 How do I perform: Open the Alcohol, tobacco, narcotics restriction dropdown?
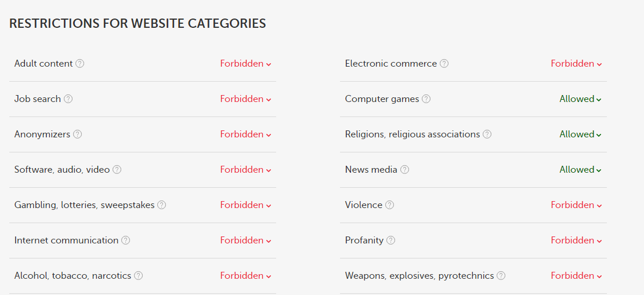[245, 276]
